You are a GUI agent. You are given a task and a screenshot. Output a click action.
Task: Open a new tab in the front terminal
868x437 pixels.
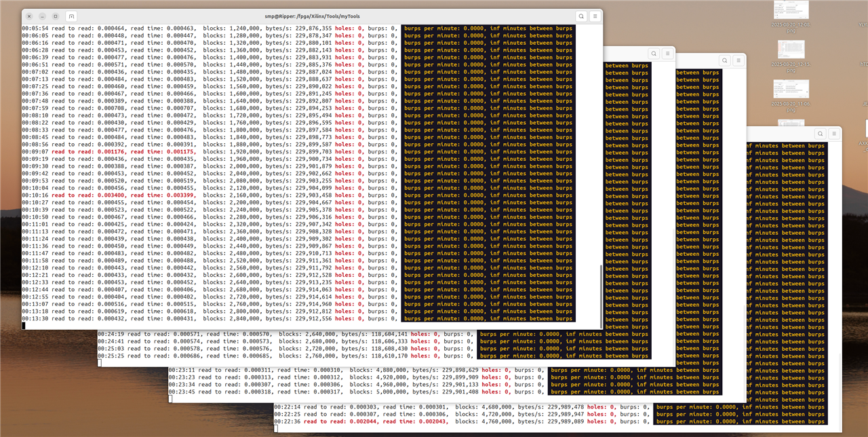pyautogui.click(x=72, y=16)
